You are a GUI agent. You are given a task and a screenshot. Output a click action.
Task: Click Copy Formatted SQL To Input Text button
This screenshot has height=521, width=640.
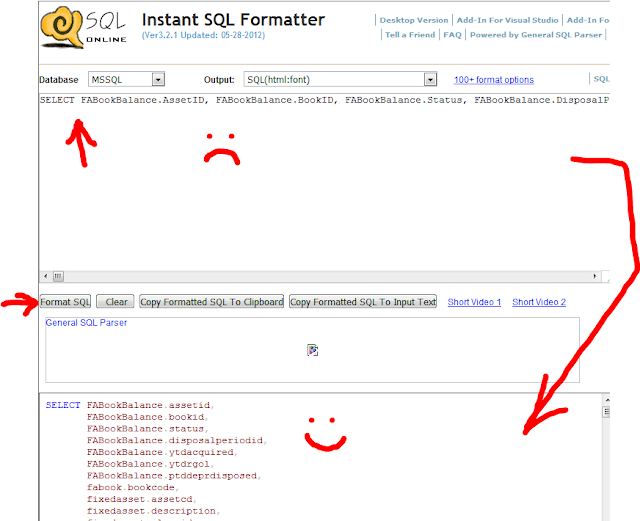363,302
